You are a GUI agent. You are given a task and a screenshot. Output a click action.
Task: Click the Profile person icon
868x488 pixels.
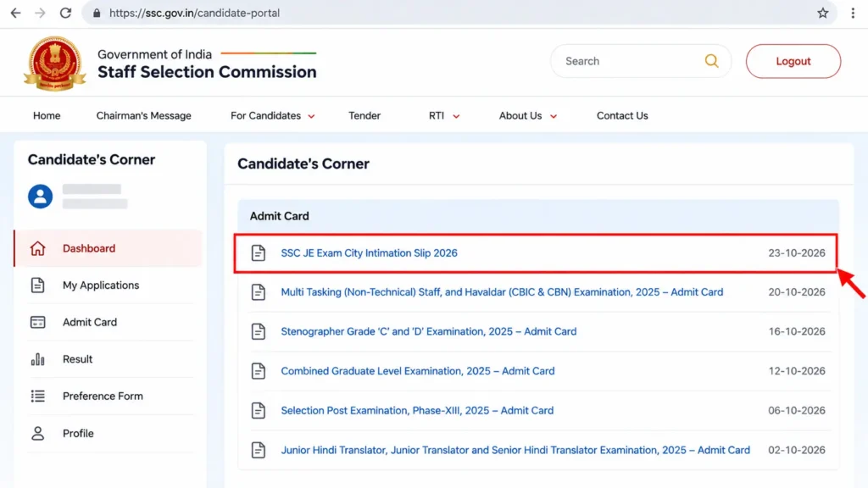pos(37,433)
